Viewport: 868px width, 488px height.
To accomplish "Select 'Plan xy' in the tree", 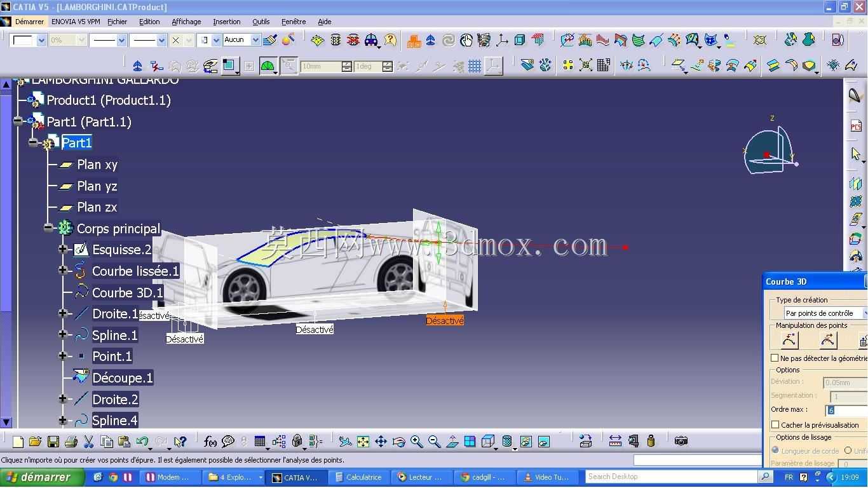I will [x=97, y=165].
